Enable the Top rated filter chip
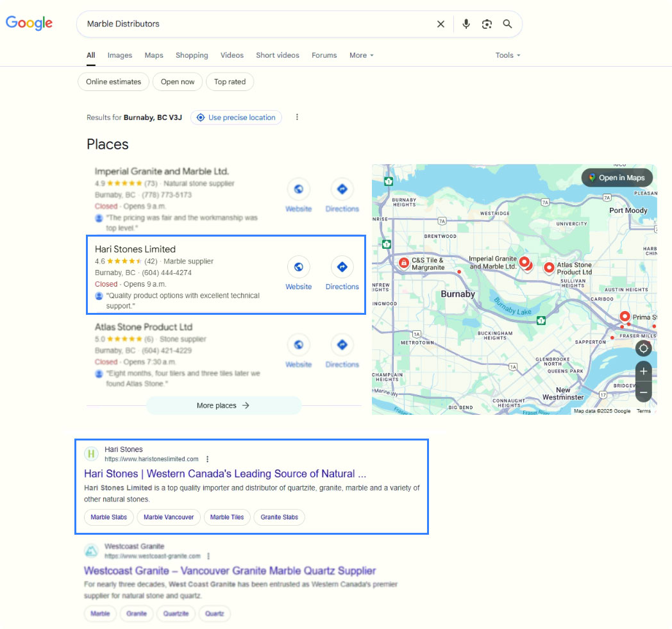This screenshot has width=672, height=629. point(230,82)
